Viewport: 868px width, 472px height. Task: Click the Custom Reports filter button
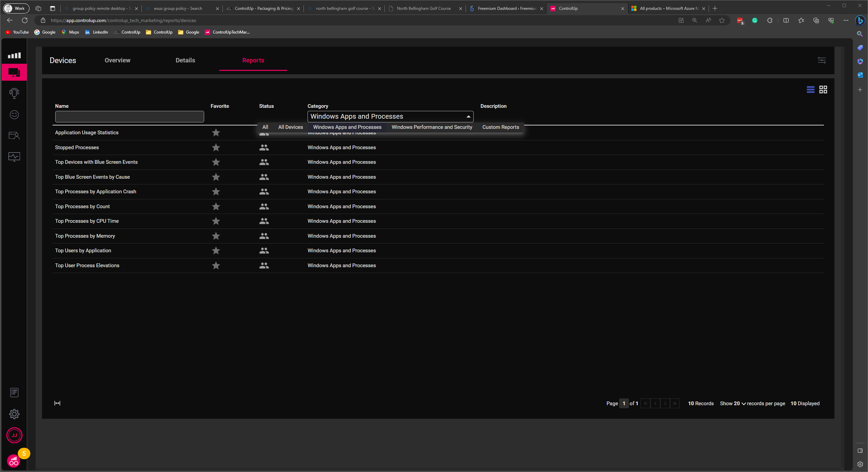501,127
